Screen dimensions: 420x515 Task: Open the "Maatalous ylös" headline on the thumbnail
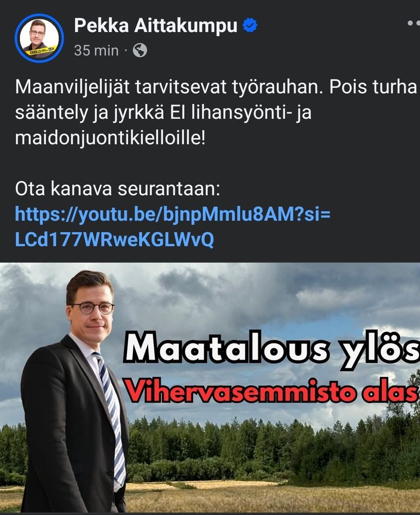click(x=272, y=349)
